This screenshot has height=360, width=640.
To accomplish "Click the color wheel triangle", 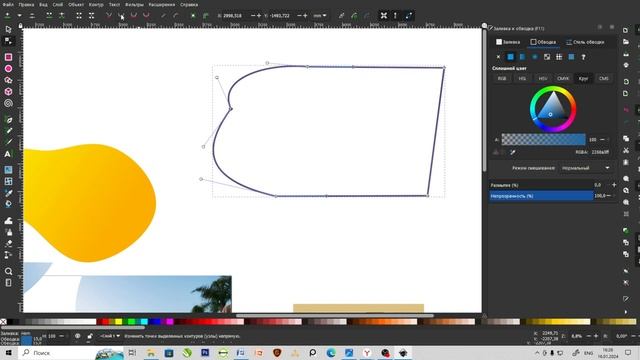I will pos(553,108).
